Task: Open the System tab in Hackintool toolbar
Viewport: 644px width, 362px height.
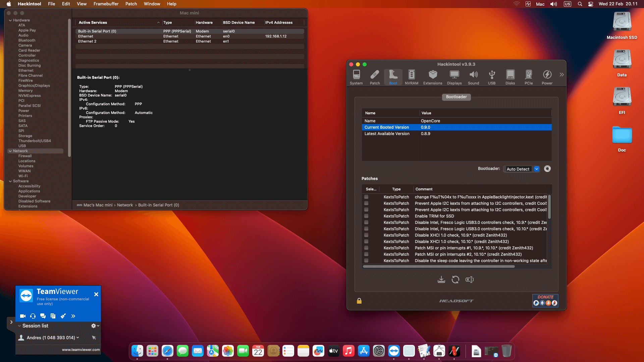Action: click(356, 77)
